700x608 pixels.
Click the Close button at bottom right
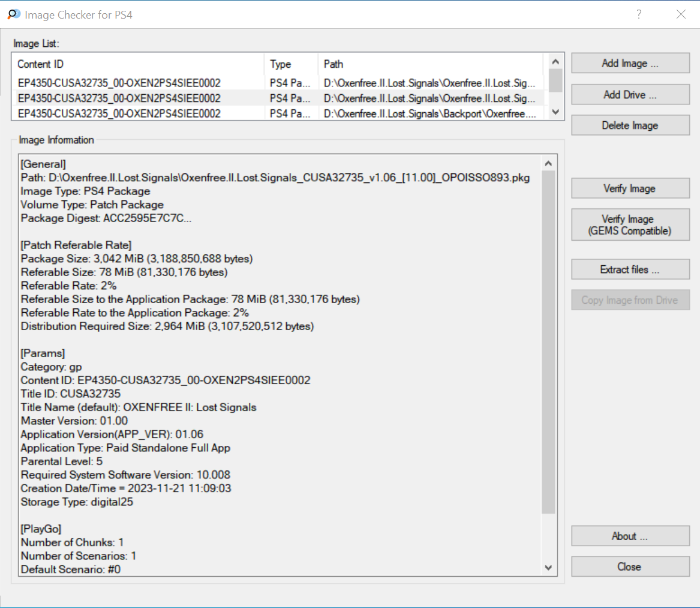(x=630, y=567)
